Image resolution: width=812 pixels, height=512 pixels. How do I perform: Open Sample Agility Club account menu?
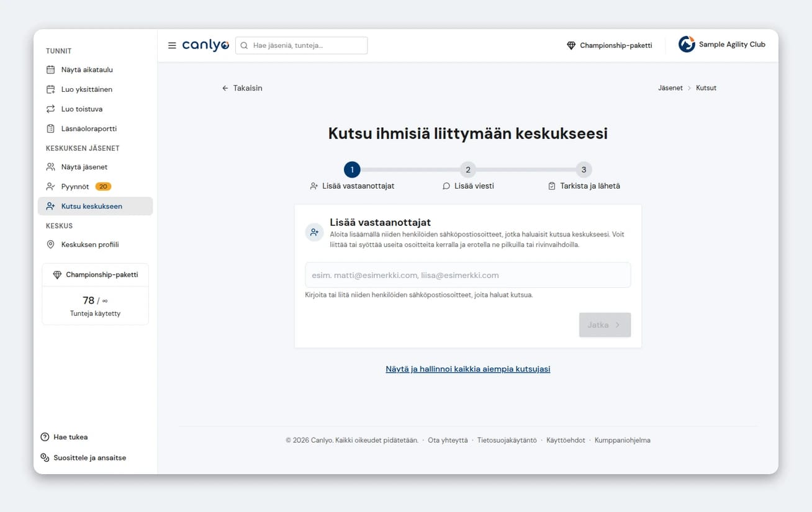click(x=722, y=44)
